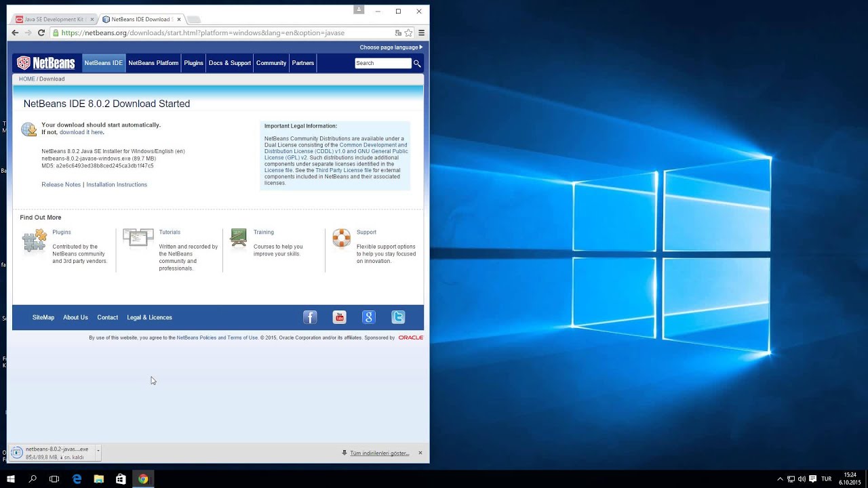868x488 pixels.
Task: Bookmark this page with the star icon
Action: (x=408, y=33)
